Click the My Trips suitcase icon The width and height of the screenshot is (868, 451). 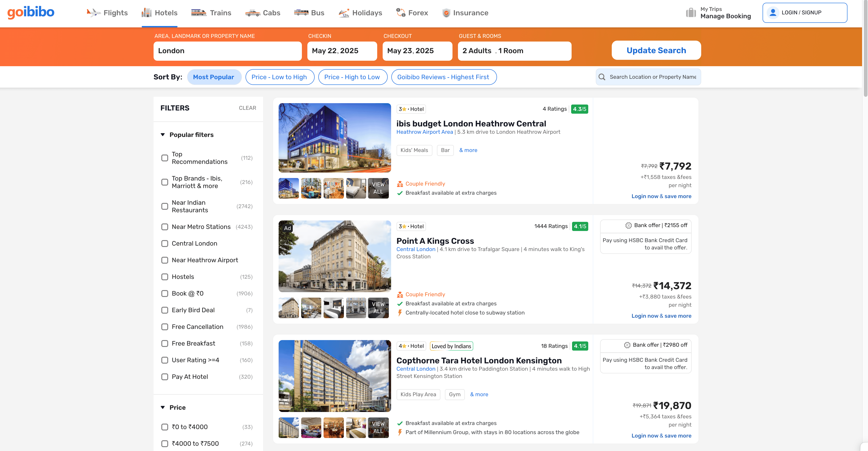coord(691,13)
